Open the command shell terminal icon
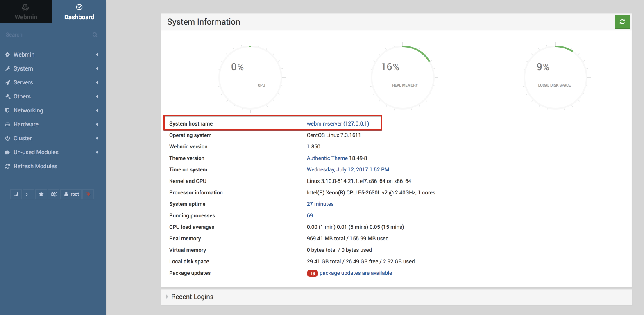 click(x=28, y=194)
